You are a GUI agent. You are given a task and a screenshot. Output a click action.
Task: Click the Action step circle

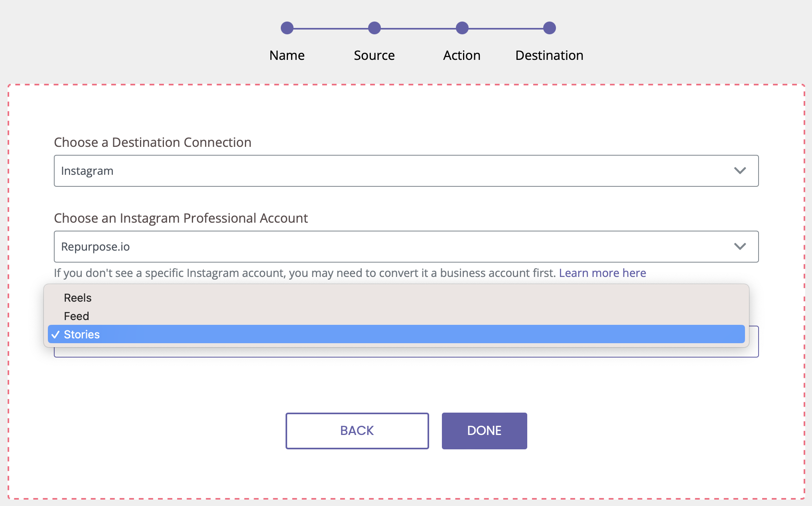tap(462, 28)
